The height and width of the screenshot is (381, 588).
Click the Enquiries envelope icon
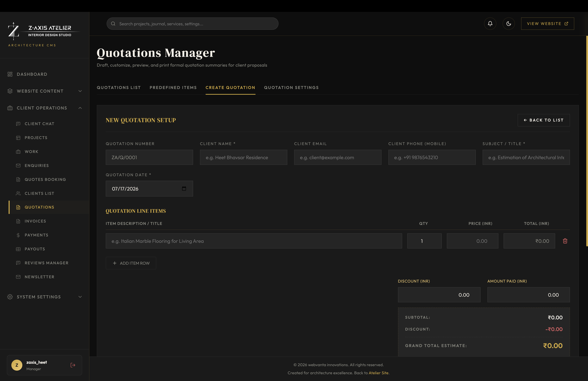tap(18, 166)
